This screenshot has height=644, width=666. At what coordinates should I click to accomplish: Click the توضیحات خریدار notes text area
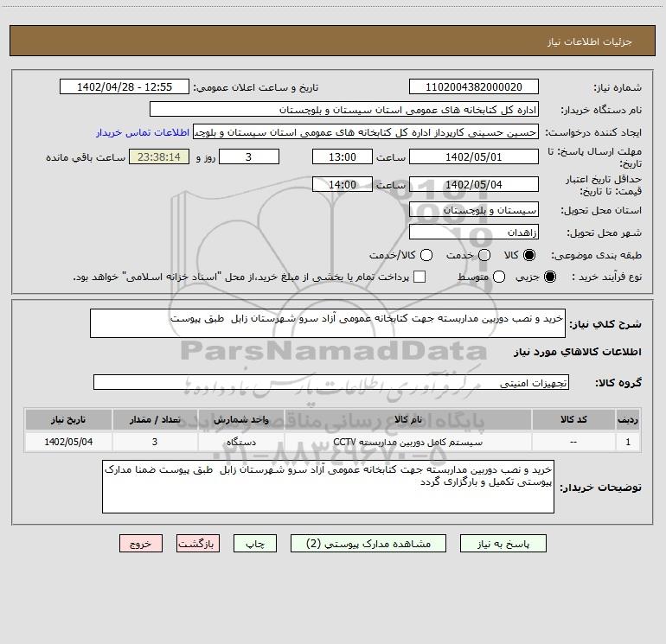click(328, 487)
